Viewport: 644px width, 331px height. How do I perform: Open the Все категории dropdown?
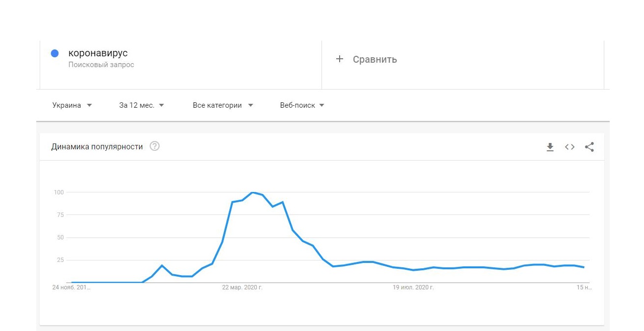223,105
